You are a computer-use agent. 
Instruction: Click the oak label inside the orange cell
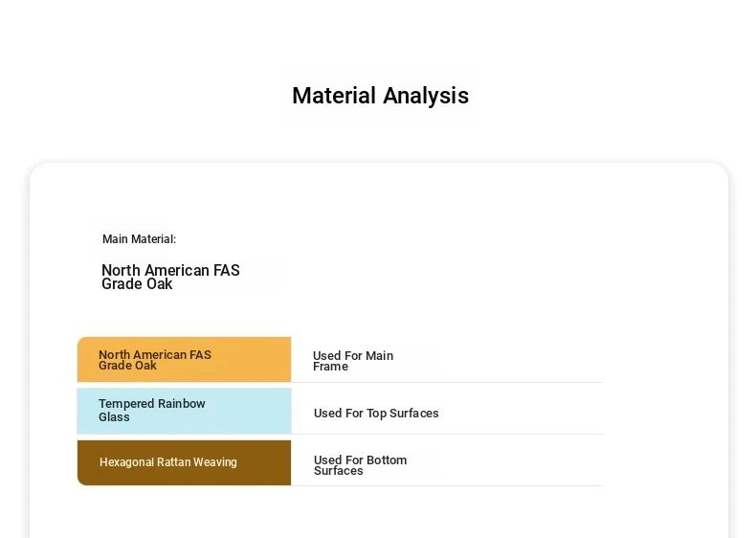pos(155,360)
